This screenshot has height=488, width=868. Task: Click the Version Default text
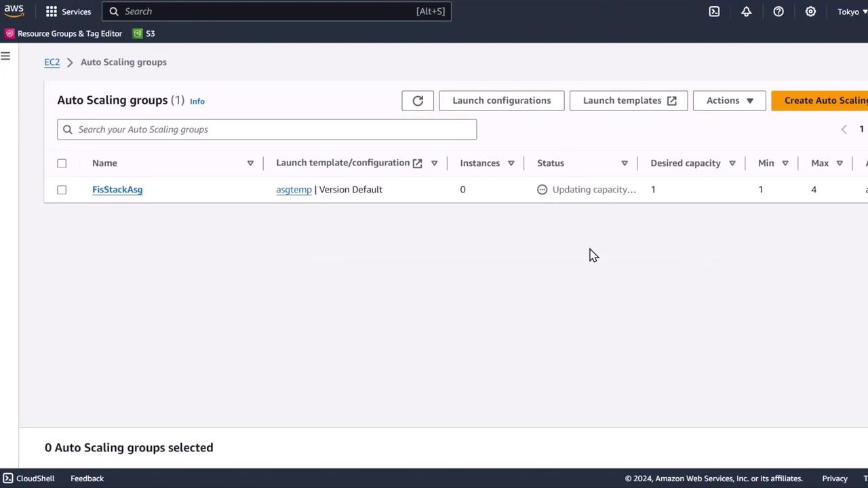point(351,190)
